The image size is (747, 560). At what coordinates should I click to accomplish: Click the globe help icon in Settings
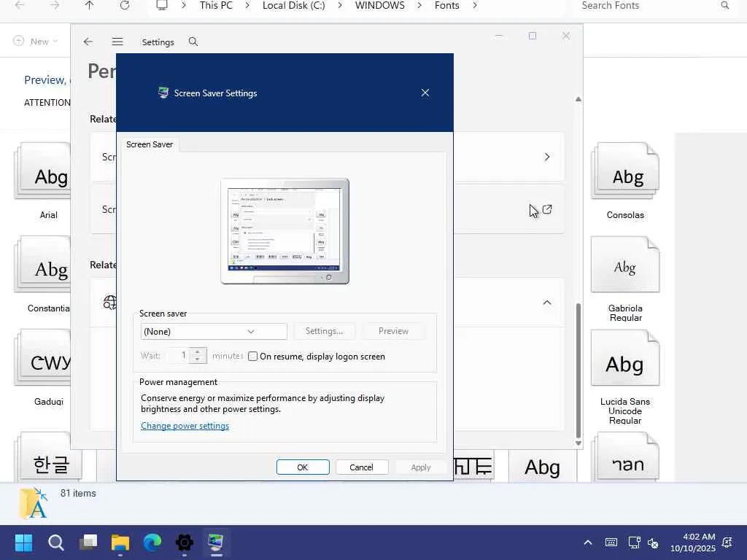109,302
